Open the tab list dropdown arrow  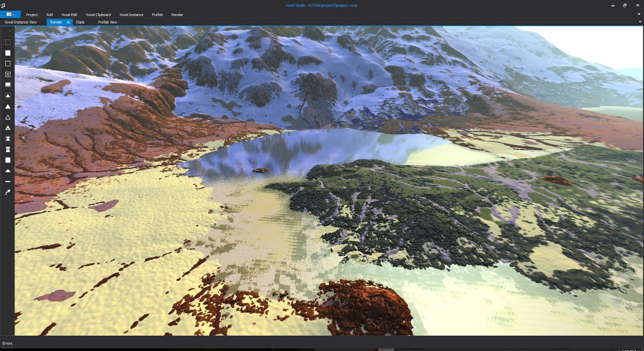(x=640, y=22)
